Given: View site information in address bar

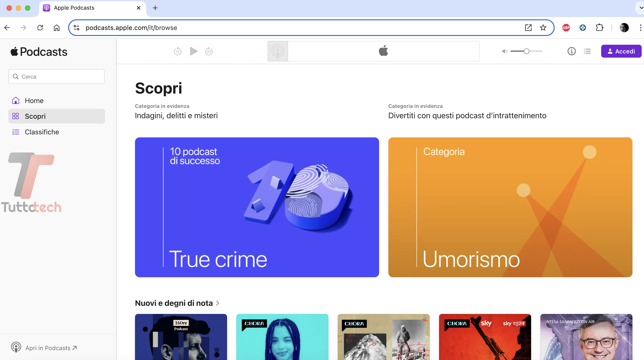Looking at the screenshot, I should click(76, 27).
